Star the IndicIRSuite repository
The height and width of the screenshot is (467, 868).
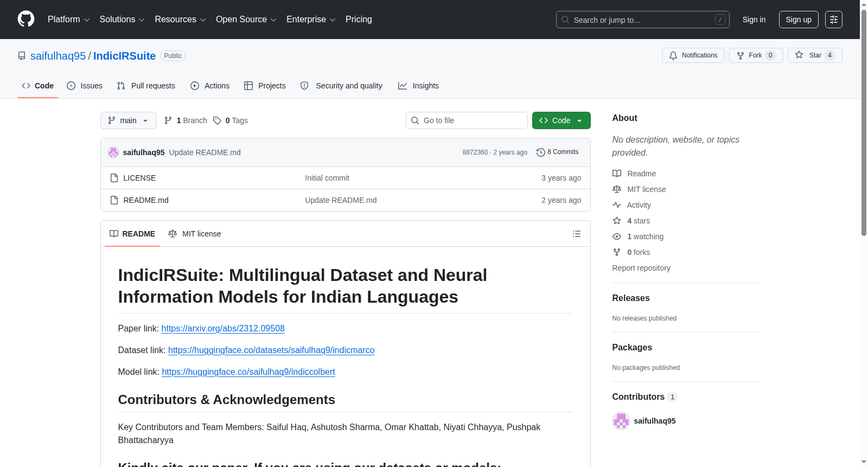click(x=815, y=55)
